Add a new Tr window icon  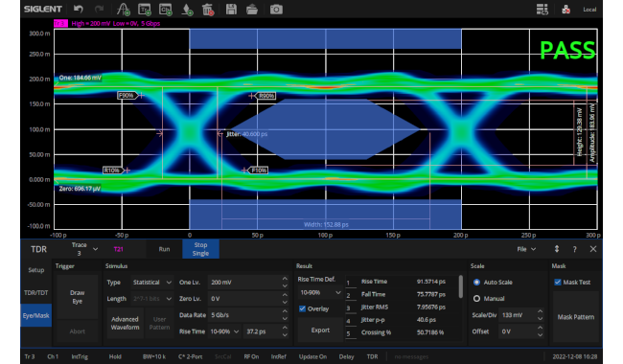pyautogui.click(x=144, y=9)
